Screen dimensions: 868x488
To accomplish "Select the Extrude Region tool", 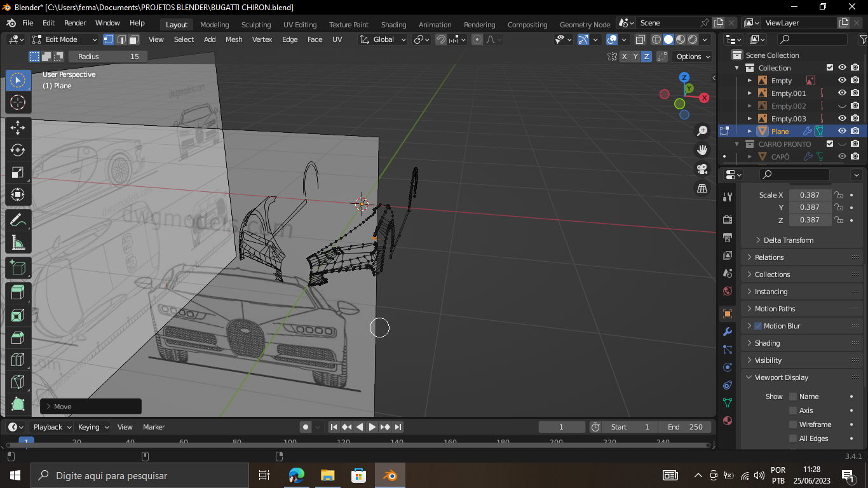I will (x=18, y=292).
